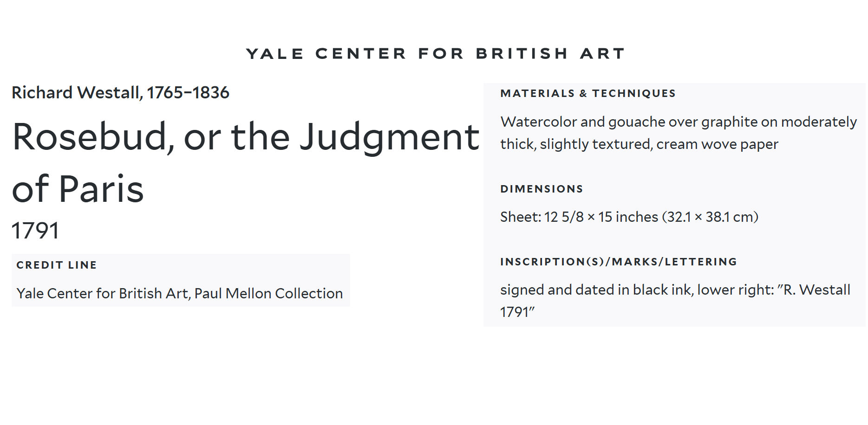Click the inscription's closing line with 1791
This screenshot has height=425, width=868.
click(x=517, y=312)
